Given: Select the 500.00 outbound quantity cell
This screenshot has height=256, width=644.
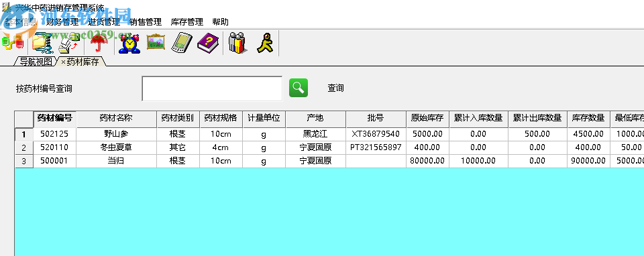Looking at the screenshot, I should click(537, 134).
